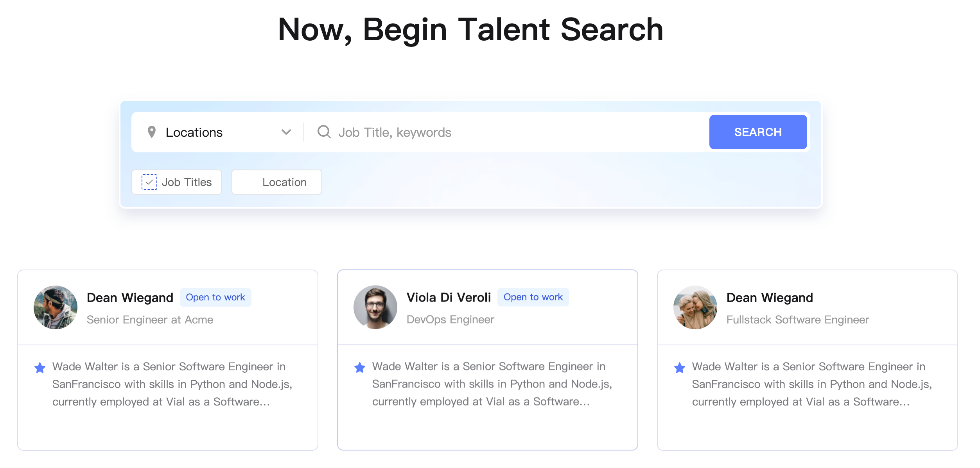Viewport: 980px width, 468px height.
Task: Click Dean Wiegand's name on the first card
Action: click(130, 297)
